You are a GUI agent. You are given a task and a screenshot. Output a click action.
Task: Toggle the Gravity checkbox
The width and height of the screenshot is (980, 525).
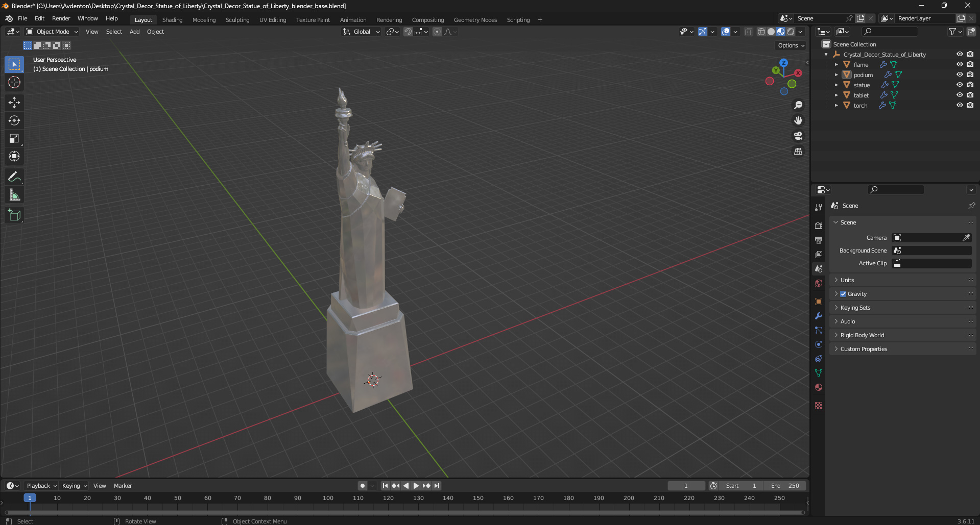[x=843, y=294]
